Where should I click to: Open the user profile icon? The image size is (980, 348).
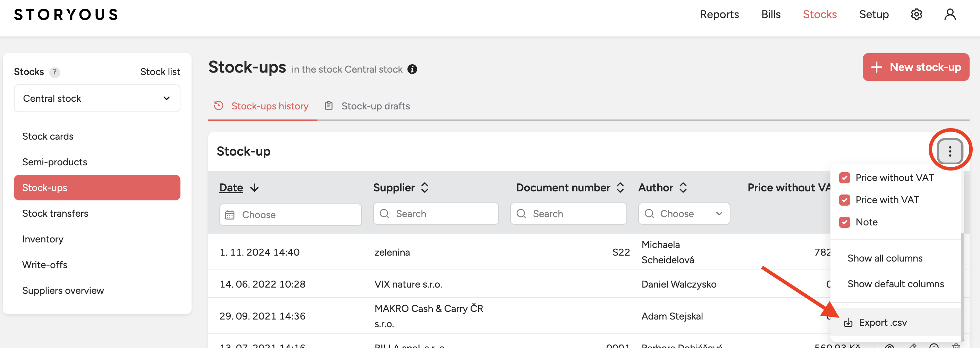point(949,15)
